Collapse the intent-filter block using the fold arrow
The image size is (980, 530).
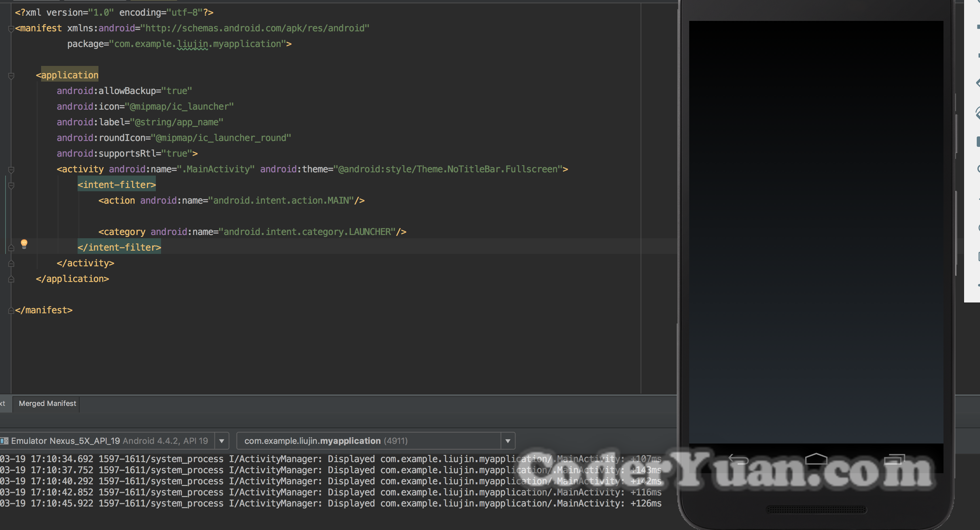(11, 185)
